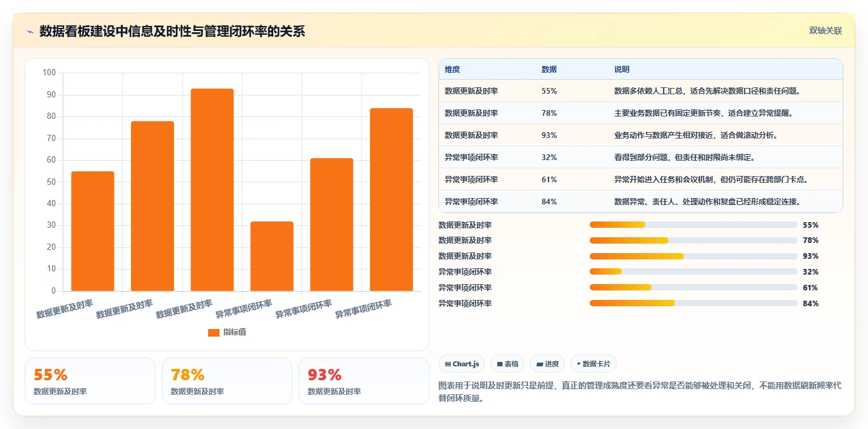Select the tallest orange bar in chart
This screenshot has height=429, width=868.
(x=212, y=190)
